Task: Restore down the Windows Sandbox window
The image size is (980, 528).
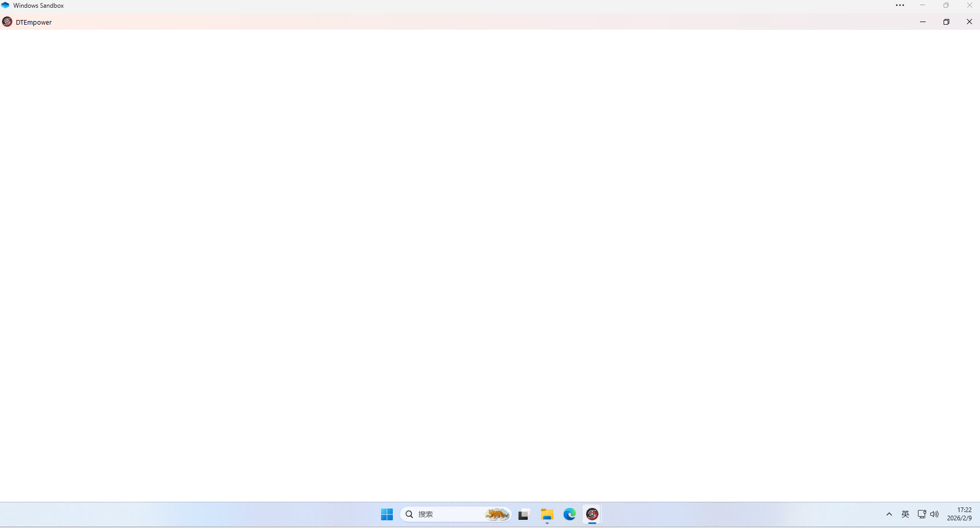Action: point(946,6)
